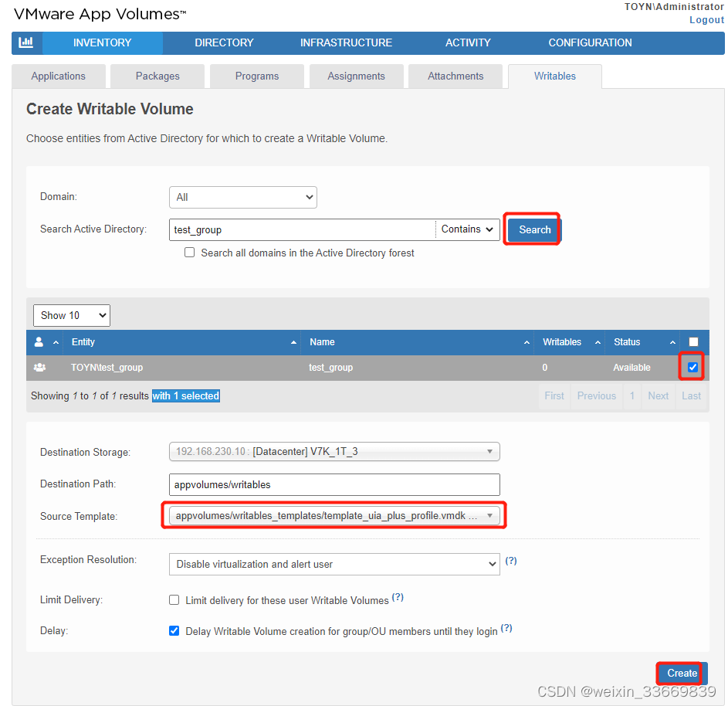728x706 pixels.
Task: Toggle search all domains in forest checkbox
Action: coord(189,253)
